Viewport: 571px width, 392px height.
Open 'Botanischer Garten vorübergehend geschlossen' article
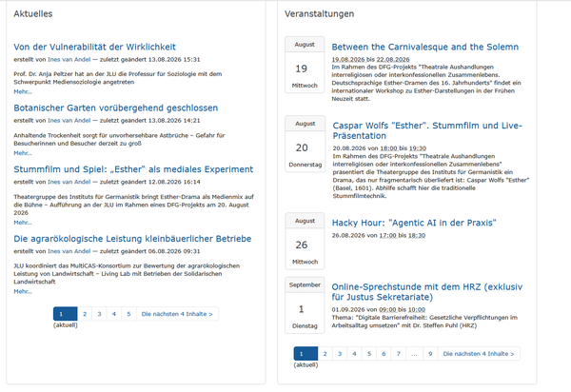click(116, 108)
